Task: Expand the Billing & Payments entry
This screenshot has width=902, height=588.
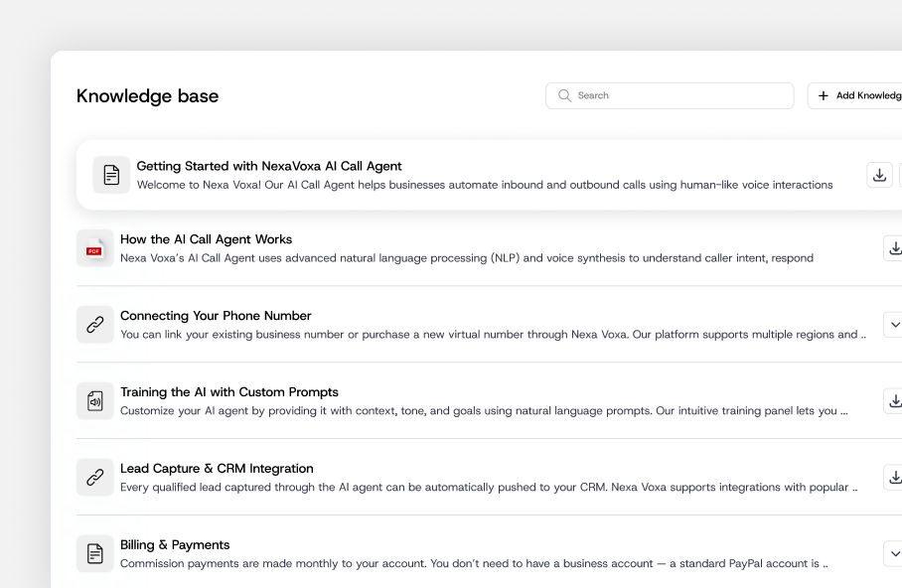Action: click(x=893, y=553)
